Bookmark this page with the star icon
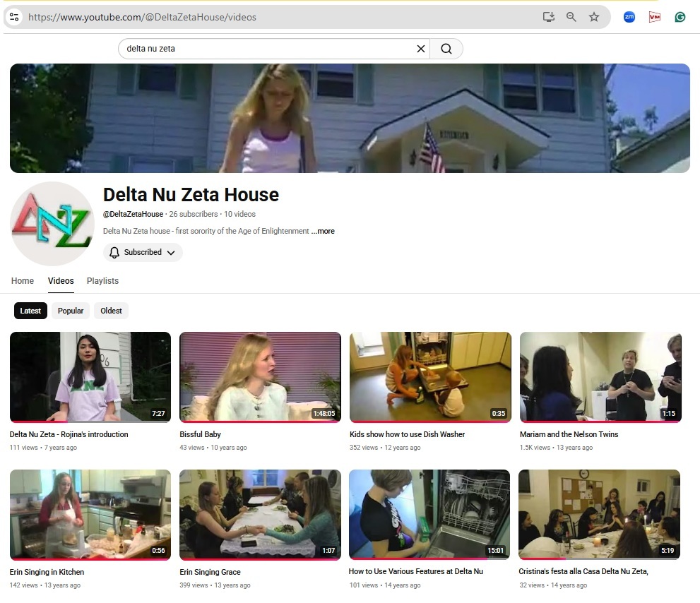This screenshot has height=603, width=700. [594, 17]
